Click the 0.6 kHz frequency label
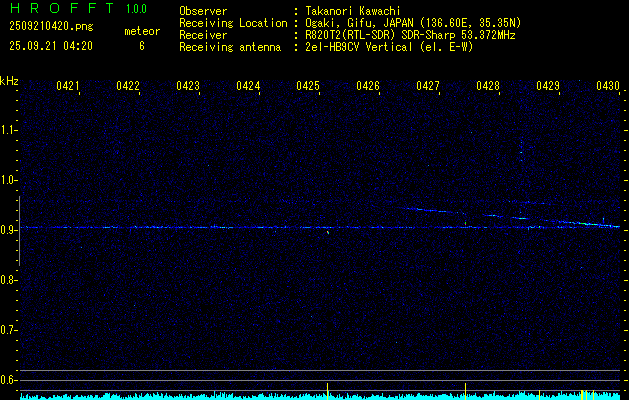 coord(8,380)
